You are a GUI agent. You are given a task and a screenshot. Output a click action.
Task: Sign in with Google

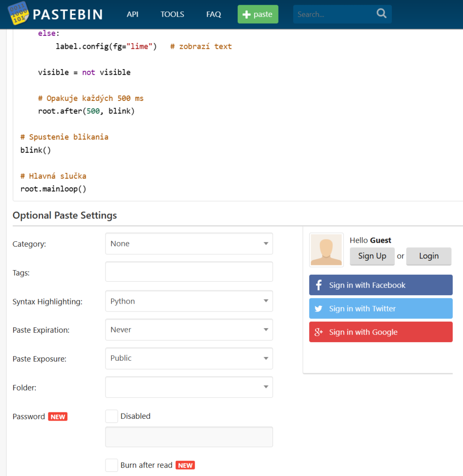click(381, 332)
